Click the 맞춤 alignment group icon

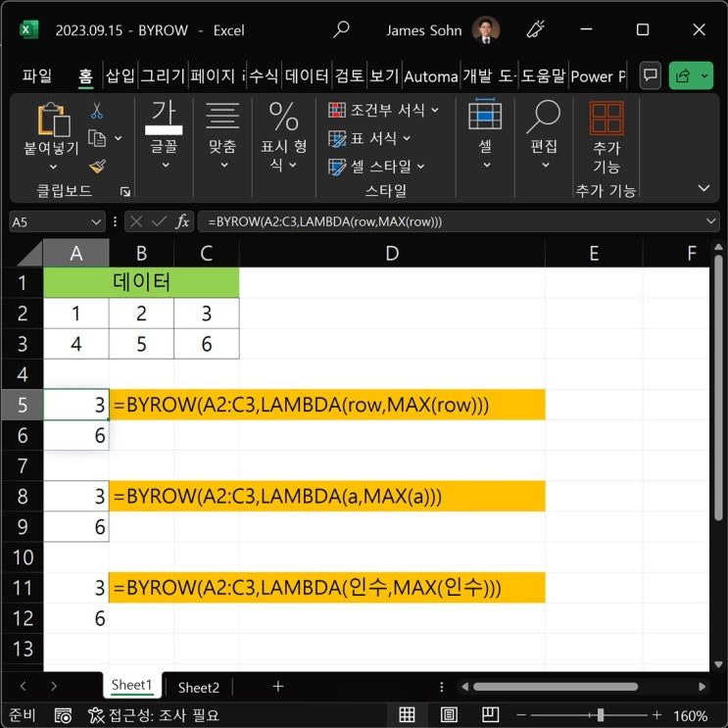tap(222, 116)
